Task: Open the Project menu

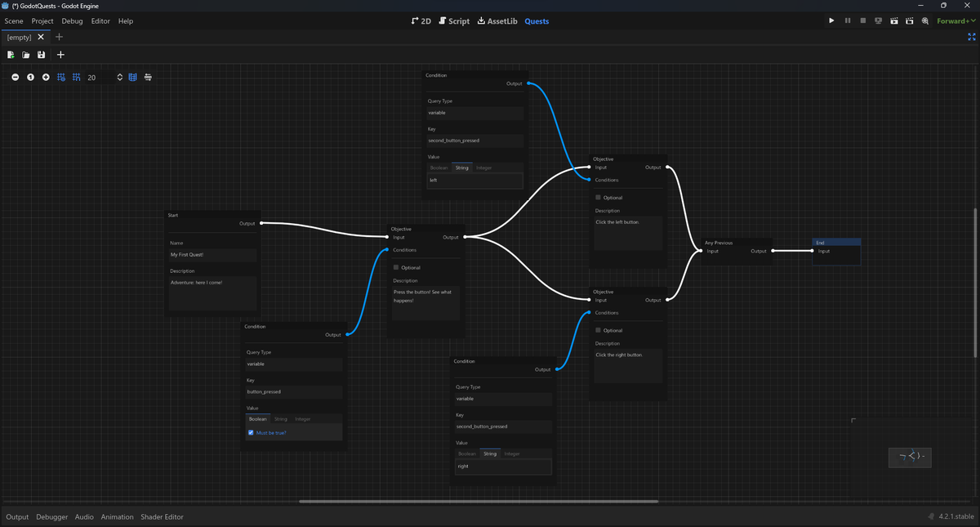Action: pyautogui.click(x=42, y=20)
